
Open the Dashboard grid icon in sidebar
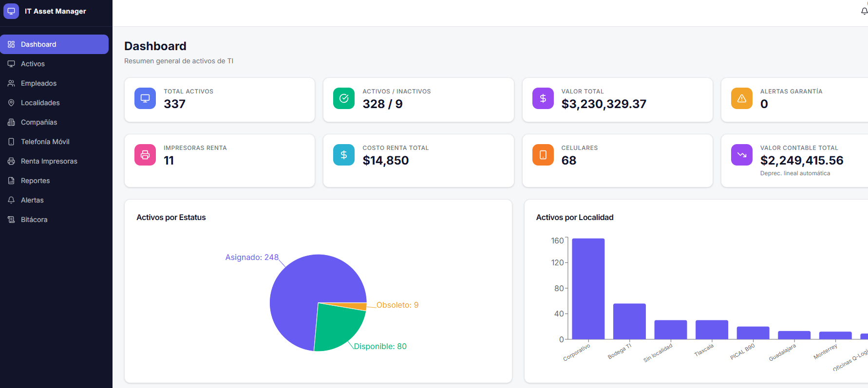(11, 44)
